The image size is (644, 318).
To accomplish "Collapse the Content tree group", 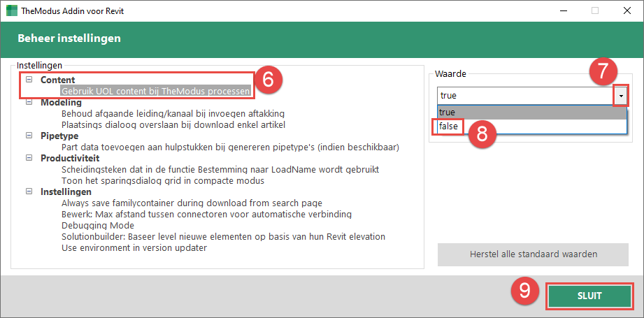I will pos(29,80).
